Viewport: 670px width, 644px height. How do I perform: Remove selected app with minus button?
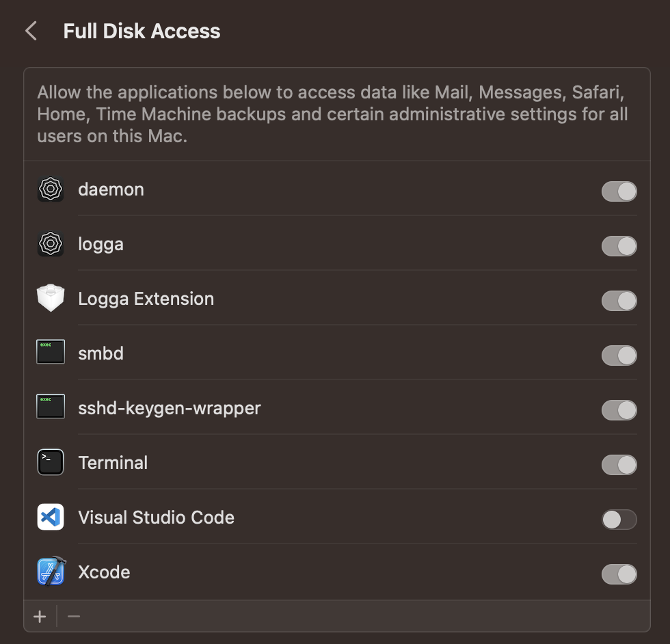pos(74,616)
